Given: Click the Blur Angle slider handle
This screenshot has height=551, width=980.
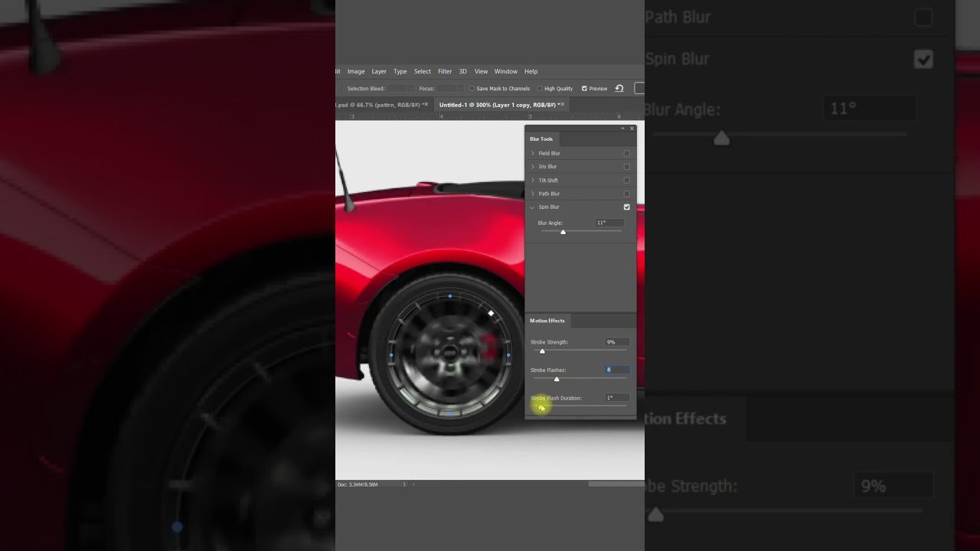Looking at the screenshot, I should pyautogui.click(x=563, y=232).
